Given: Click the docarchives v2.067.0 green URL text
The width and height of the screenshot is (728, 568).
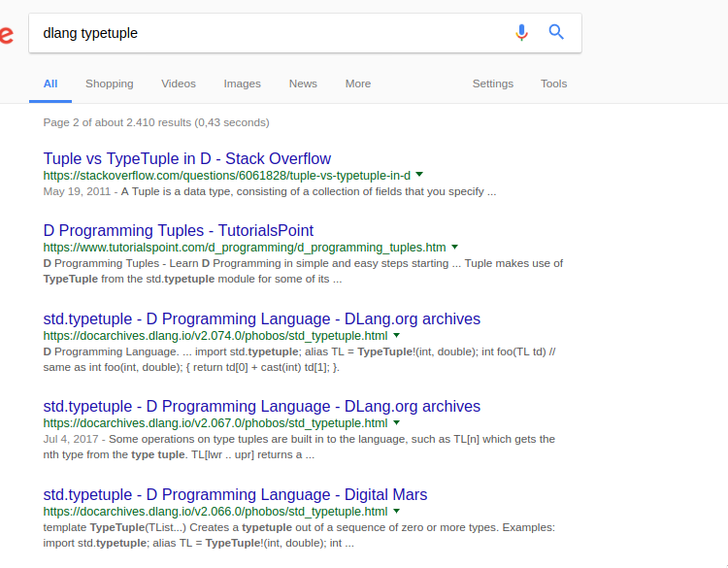Looking at the screenshot, I should pos(215,423).
